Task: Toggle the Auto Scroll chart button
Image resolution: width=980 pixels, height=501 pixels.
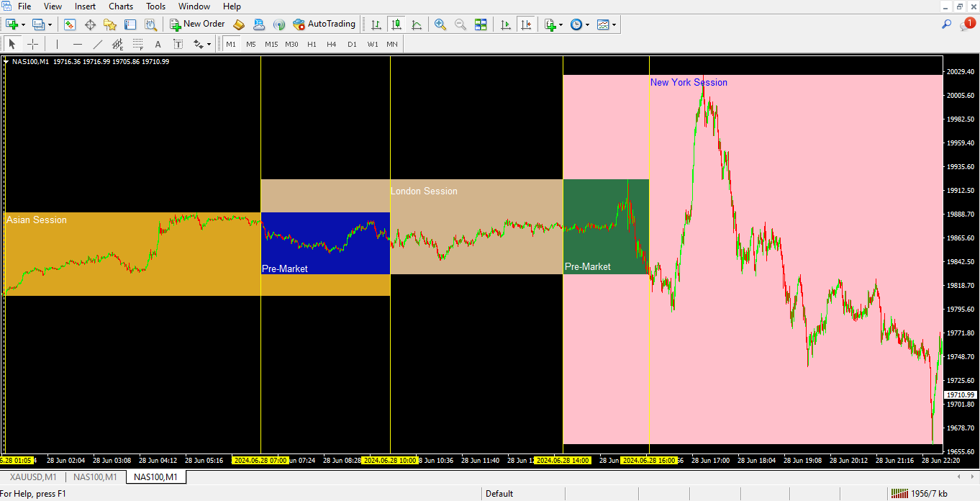Action: coord(506,24)
